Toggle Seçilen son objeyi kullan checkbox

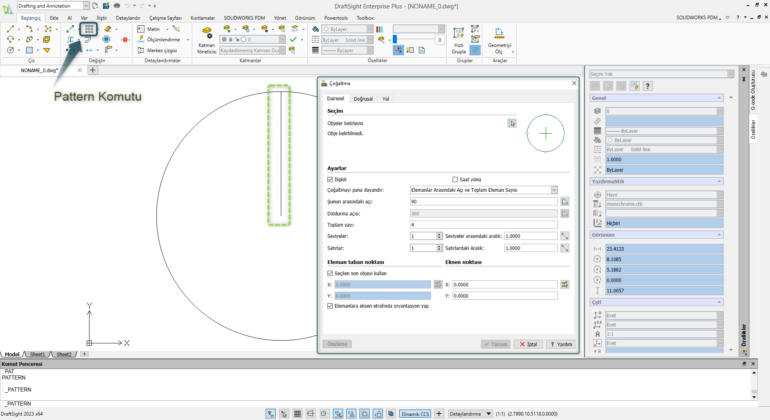click(x=330, y=273)
